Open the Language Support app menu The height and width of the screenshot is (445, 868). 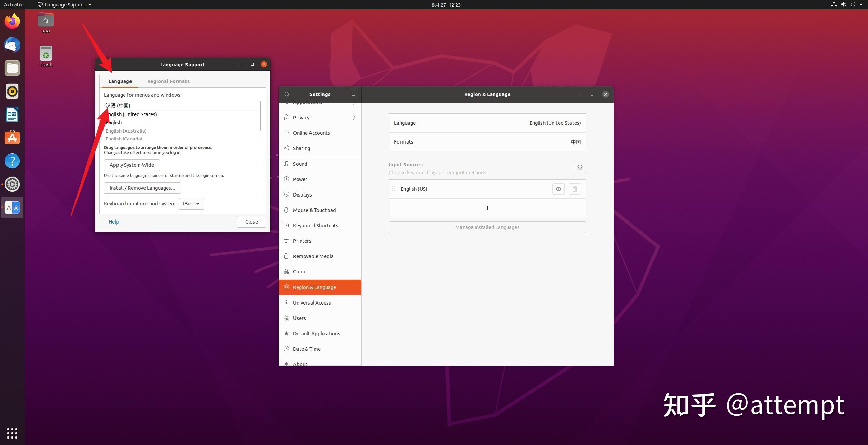coord(65,5)
